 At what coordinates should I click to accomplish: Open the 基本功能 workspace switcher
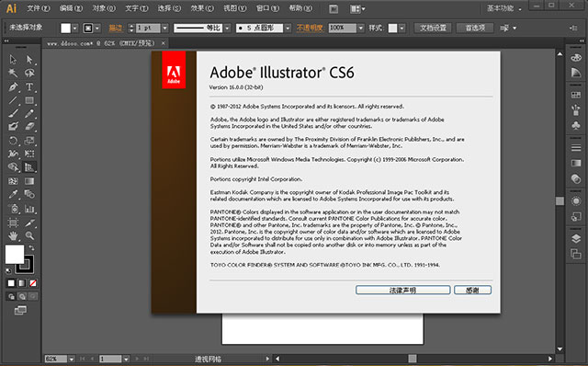tap(503, 8)
